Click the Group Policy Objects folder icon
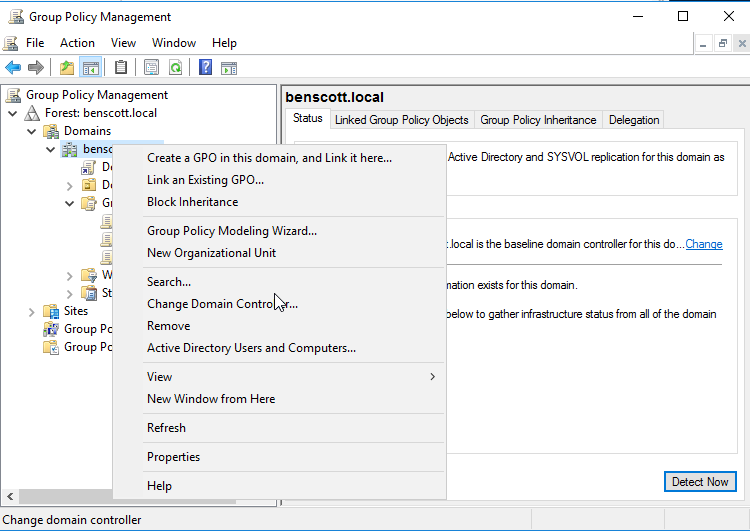 pos(89,203)
